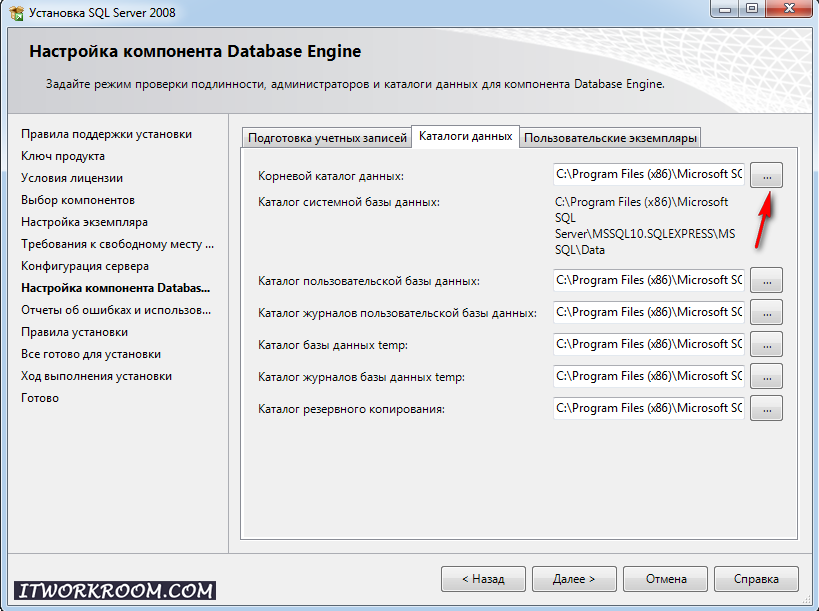Viewport: 819px width, 611px height.
Task: Browse for Каталог журналов базы данных temp
Action: (x=766, y=377)
